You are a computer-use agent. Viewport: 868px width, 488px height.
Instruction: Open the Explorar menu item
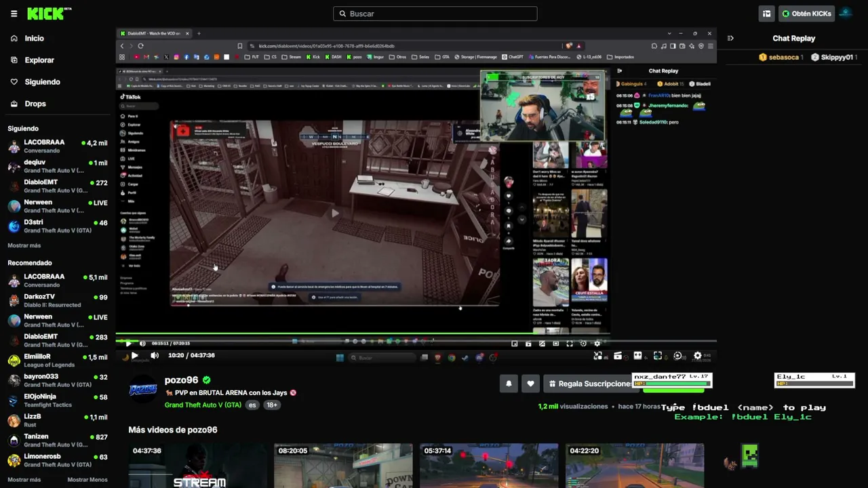pos(39,60)
